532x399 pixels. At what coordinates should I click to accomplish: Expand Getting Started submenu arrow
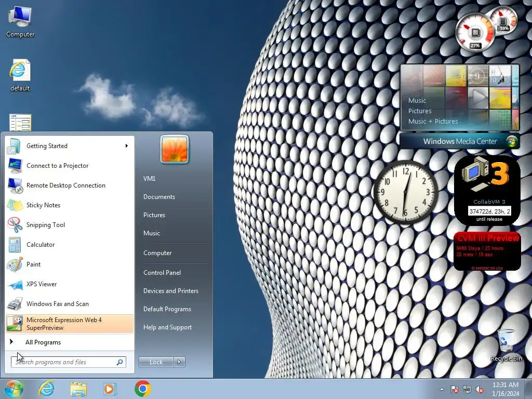coord(127,146)
